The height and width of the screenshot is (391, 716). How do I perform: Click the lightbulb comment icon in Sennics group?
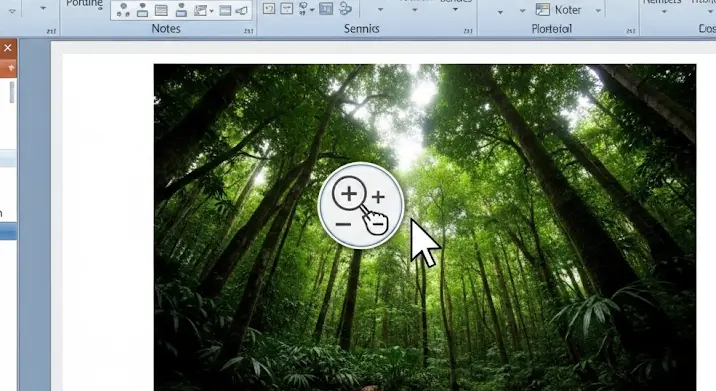[x=303, y=8]
